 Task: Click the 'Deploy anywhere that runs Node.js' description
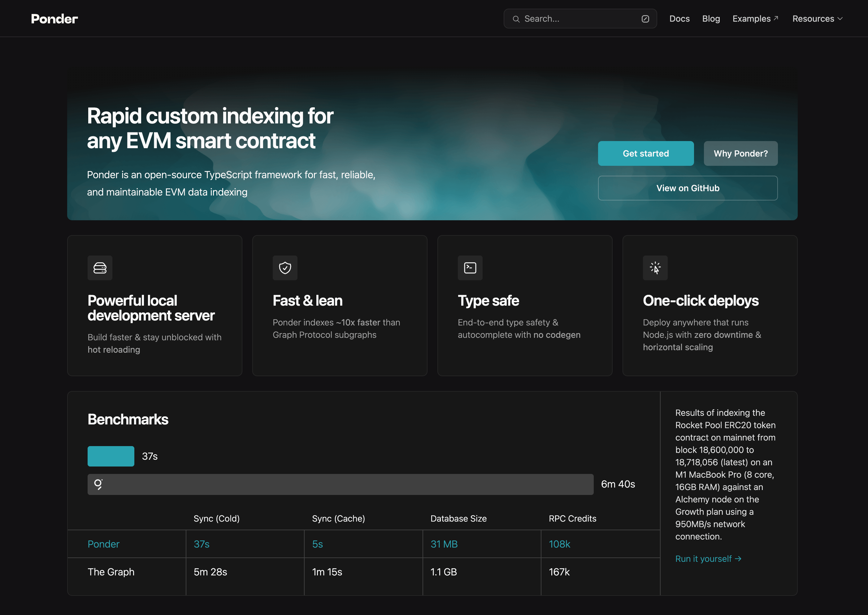(x=702, y=335)
